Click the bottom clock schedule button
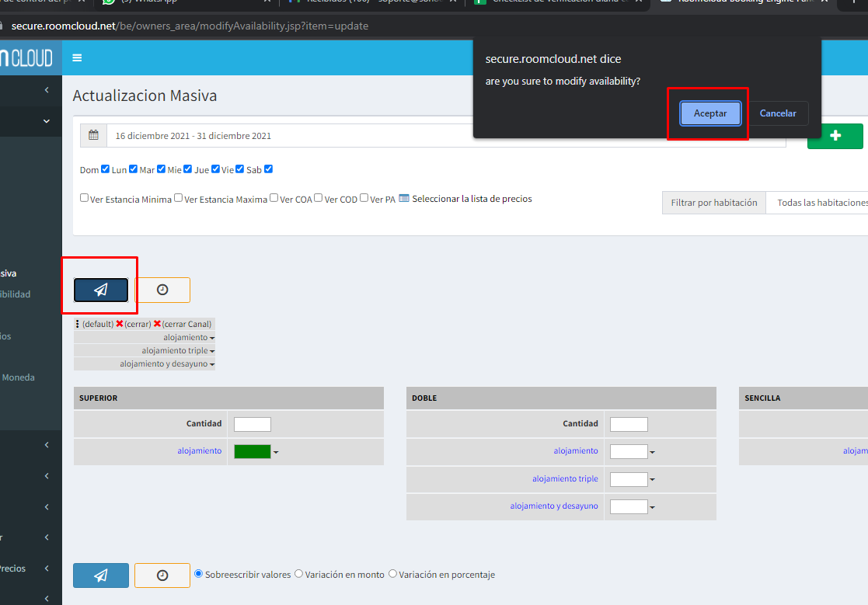868x605 pixels. click(162, 575)
